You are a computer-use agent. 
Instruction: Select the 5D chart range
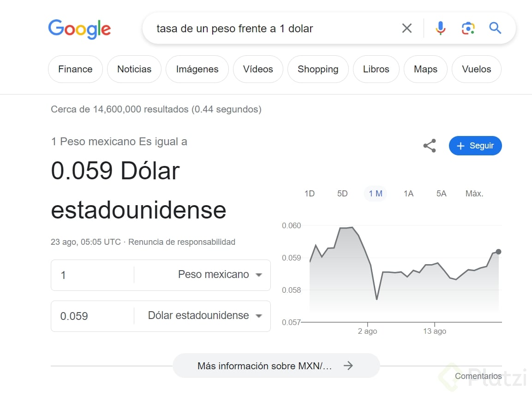pos(342,194)
